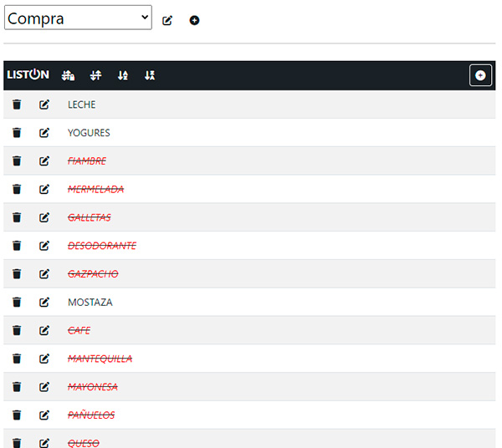Toggle the crossed-out GAZPACHO item
Screen dimensions: 502x448
(93, 273)
